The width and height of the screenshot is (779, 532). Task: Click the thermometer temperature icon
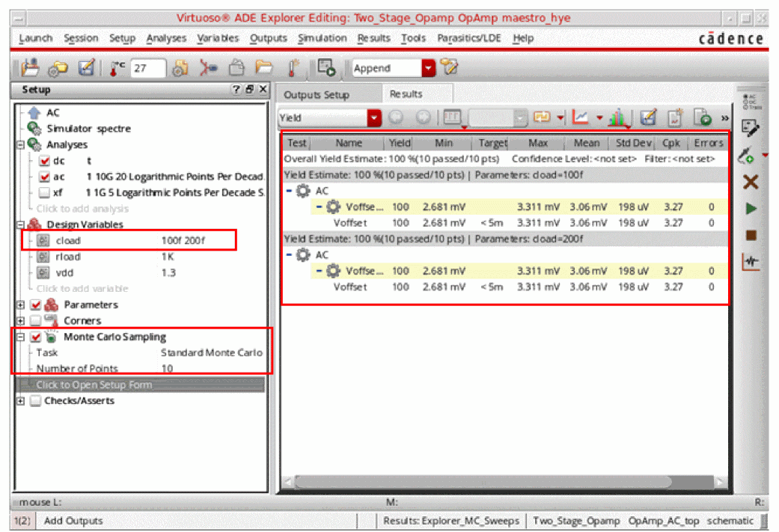[117, 68]
